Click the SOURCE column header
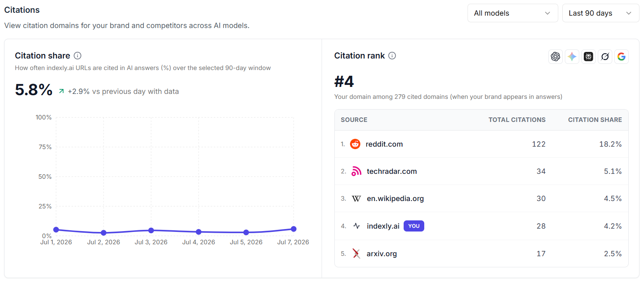The width and height of the screenshot is (644, 283). (354, 120)
